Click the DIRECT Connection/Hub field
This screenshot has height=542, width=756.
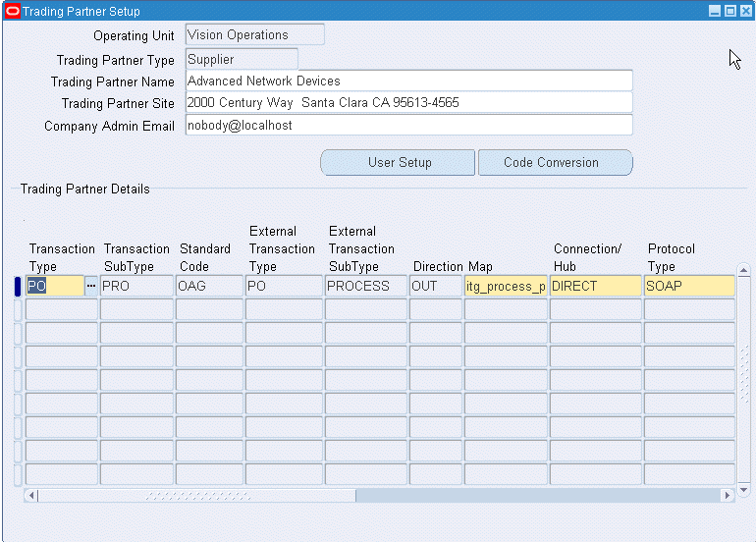click(x=595, y=286)
